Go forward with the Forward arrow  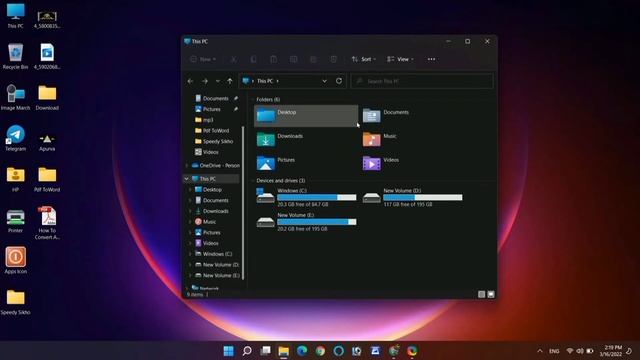coord(204,81)
